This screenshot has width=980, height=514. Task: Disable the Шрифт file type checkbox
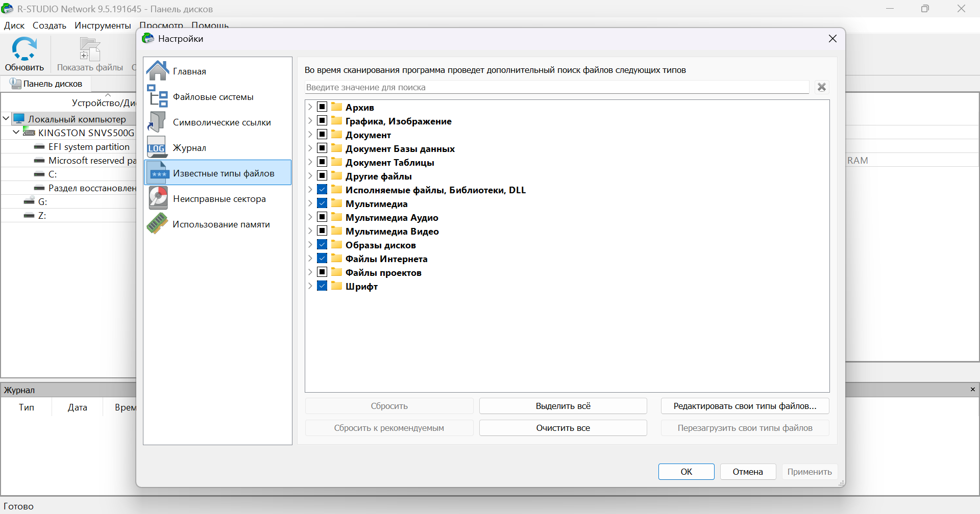322,286
